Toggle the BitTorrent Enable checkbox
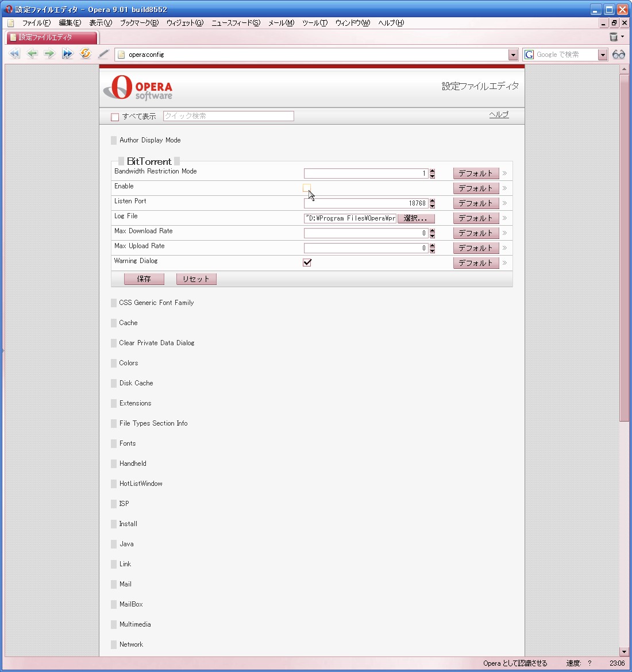The width and height of the screenshot is (632, 672). click(x=307, y=188)
